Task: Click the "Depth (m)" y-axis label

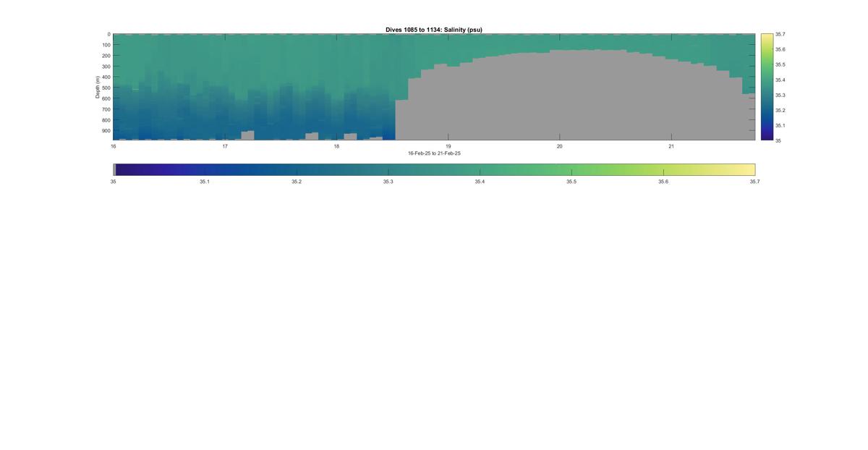Action: point(97,87)
